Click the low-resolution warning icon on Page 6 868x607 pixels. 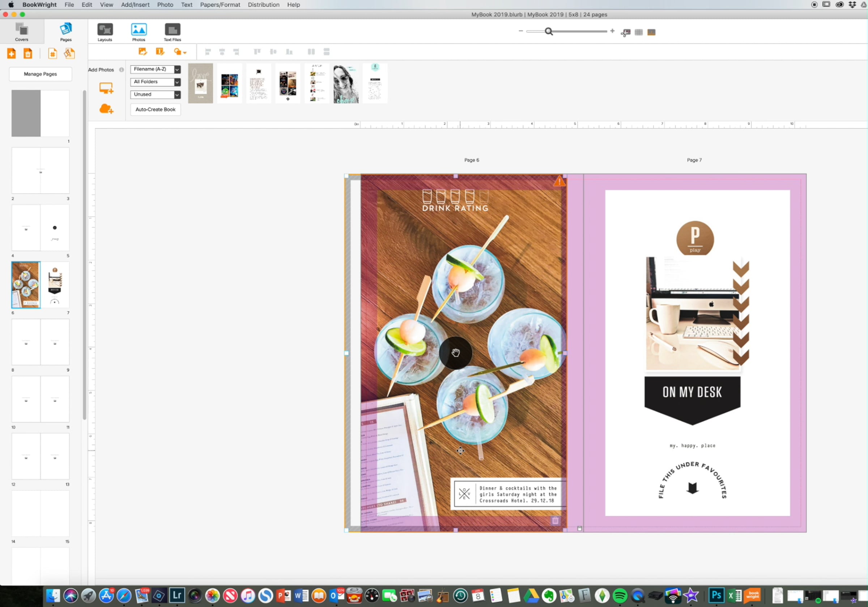(559, 181)
